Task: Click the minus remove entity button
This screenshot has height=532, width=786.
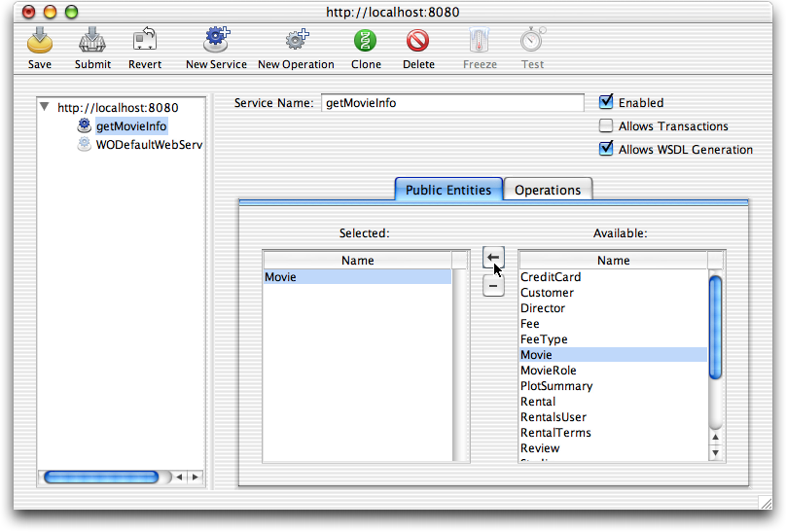Action: (493, 286)
